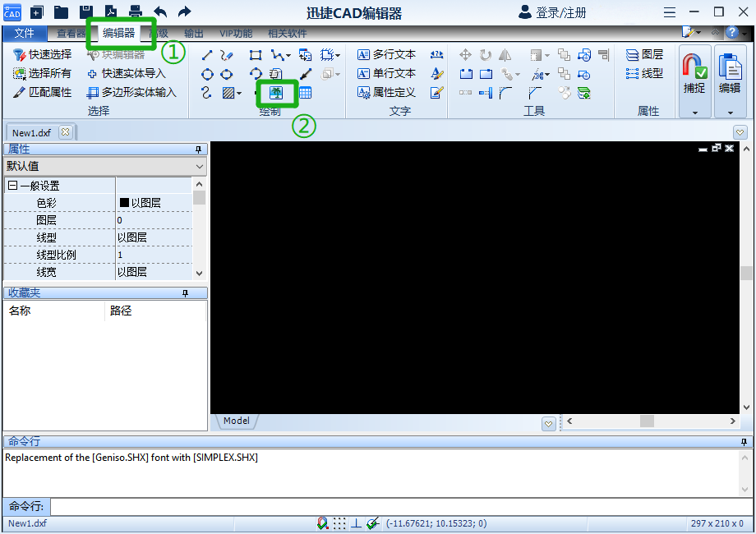Save the drawing with the floppy icon

point(86,12)
